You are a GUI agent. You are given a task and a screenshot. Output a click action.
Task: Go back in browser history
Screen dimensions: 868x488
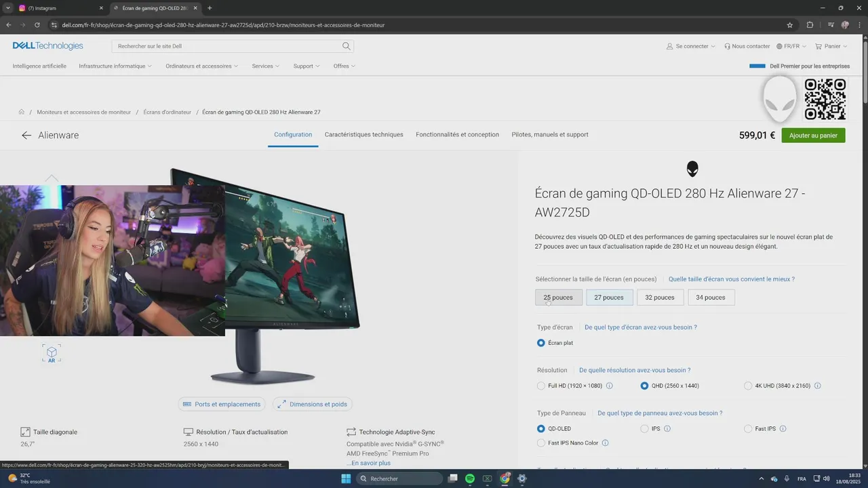(9, 25)
